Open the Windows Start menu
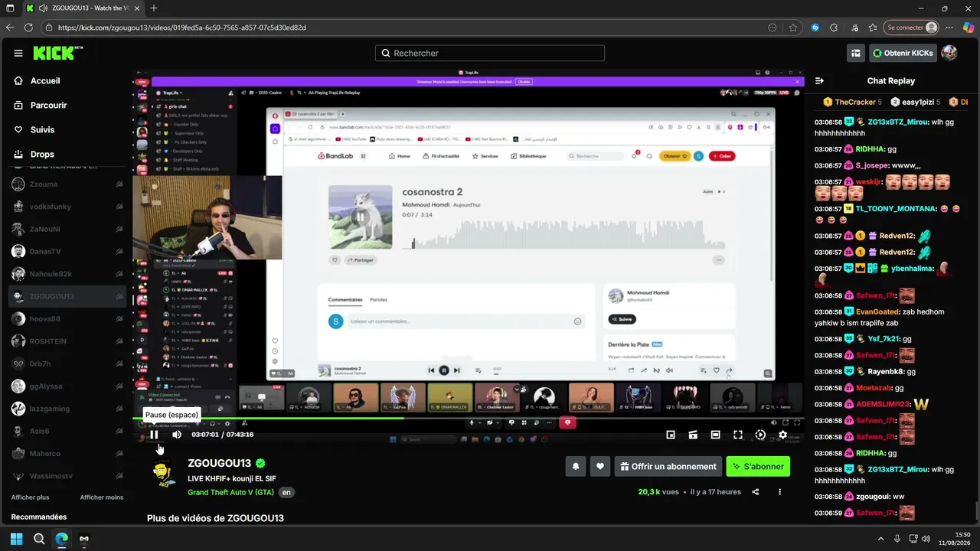The height and width of the screenshot is (551, 980). click(16, 539)
